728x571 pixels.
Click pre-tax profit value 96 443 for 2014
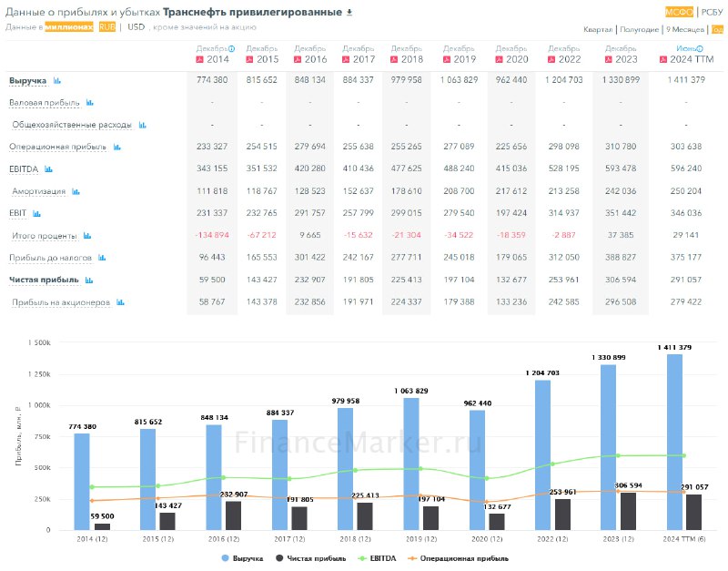[x=212, y=257]
